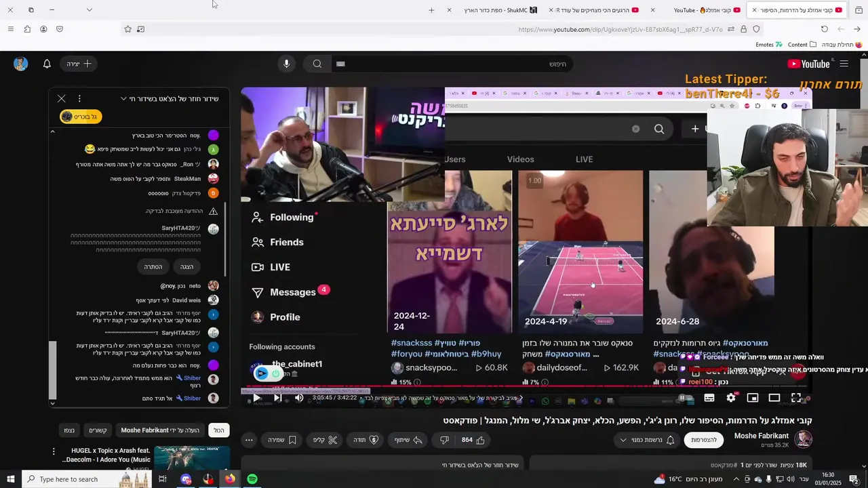Click the להצטרפות join button
868x488 pixels.
click(x=703, y=440)
